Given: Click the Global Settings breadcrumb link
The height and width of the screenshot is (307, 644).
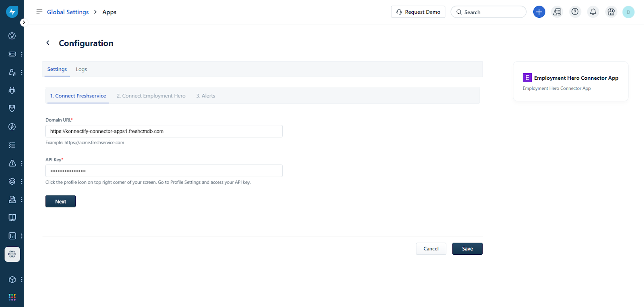Looking at the screenshot, I should pyautogui.click(x=68, y=12).
